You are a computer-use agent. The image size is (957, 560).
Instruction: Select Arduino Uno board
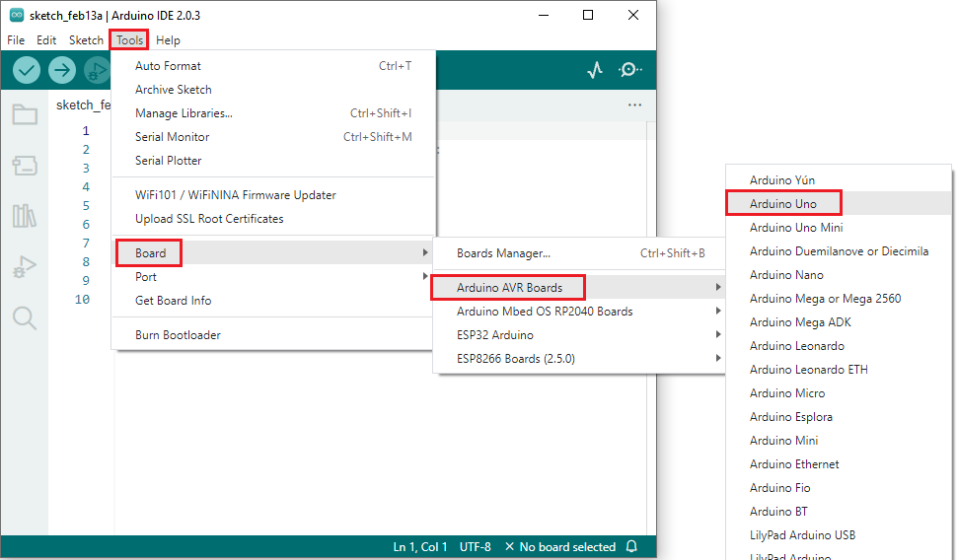coord(840,204)
